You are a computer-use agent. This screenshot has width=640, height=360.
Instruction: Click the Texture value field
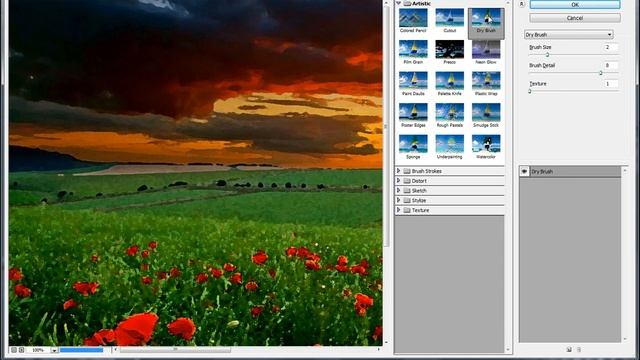coord(611,84)
